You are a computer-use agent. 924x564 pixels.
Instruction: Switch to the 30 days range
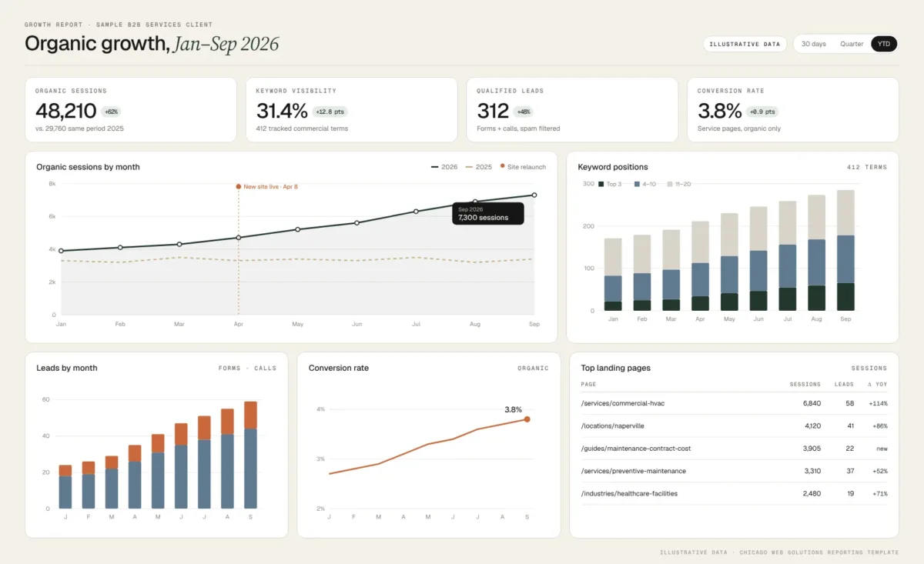click(813, 44)
